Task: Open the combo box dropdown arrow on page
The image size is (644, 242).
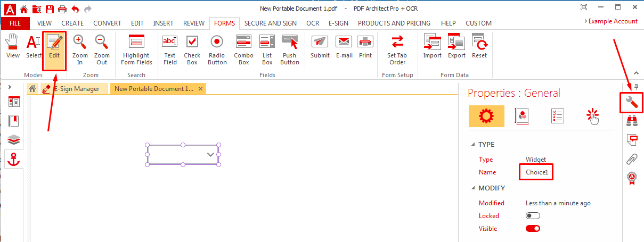Action: (x=210, y=155)
